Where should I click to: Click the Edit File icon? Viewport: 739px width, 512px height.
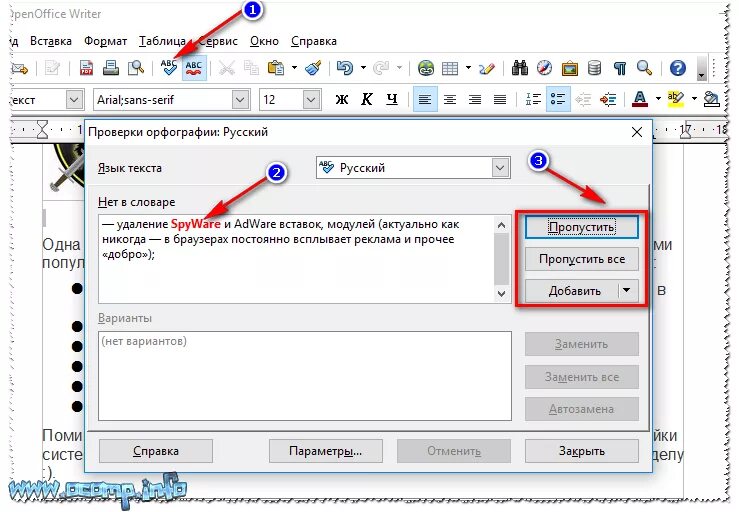pyautogui.click(x=52, y=68)
